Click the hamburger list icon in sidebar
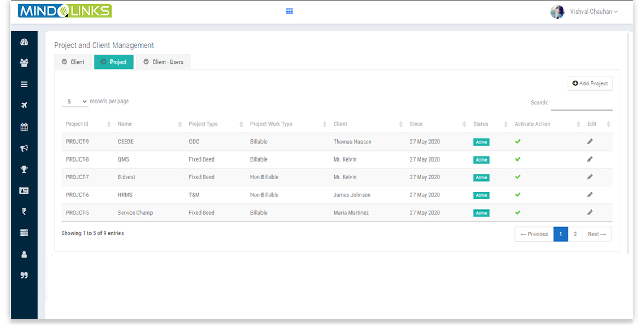This screenshot has width=644, height=330. point(24,84)
